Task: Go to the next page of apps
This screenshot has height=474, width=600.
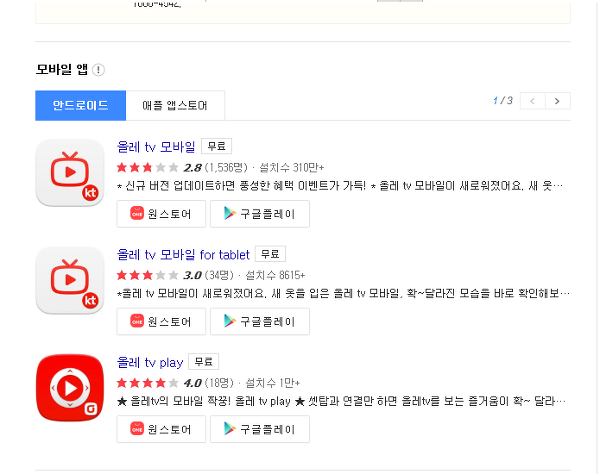Action: coord(558,101)
